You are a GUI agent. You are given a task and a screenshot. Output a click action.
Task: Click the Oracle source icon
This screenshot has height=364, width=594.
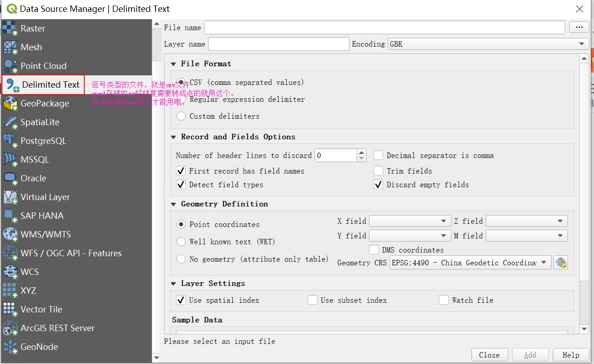click(x=10, y=178)
